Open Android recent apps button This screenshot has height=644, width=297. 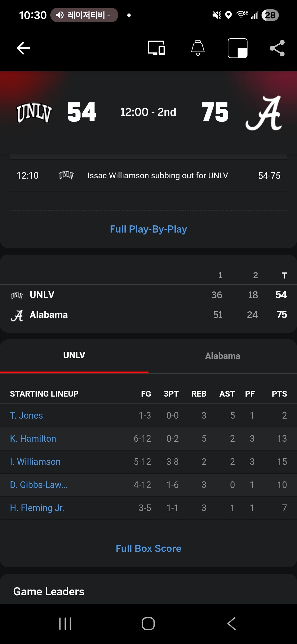[x=65, y=623]
